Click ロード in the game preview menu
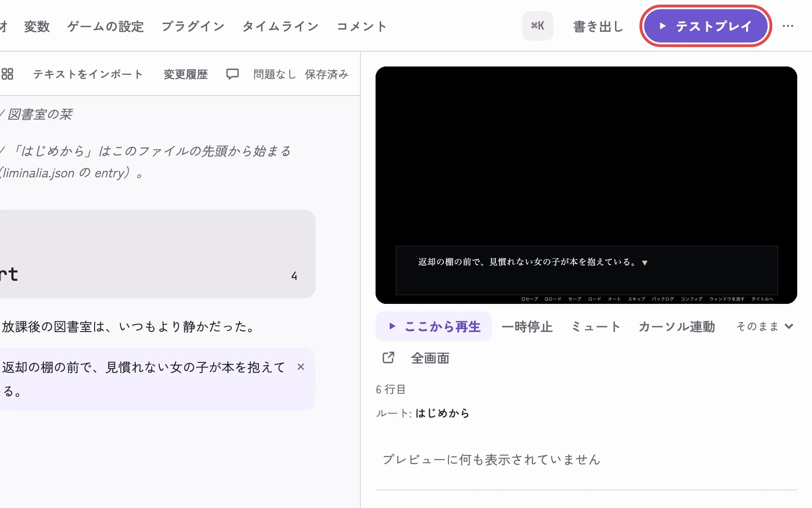Screen dimensions: 812x508 click(x=595, y=299)
